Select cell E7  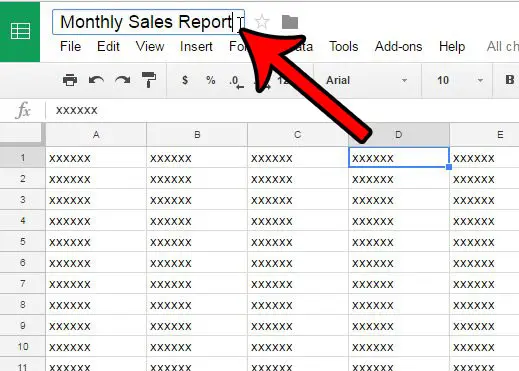[485, 283]
